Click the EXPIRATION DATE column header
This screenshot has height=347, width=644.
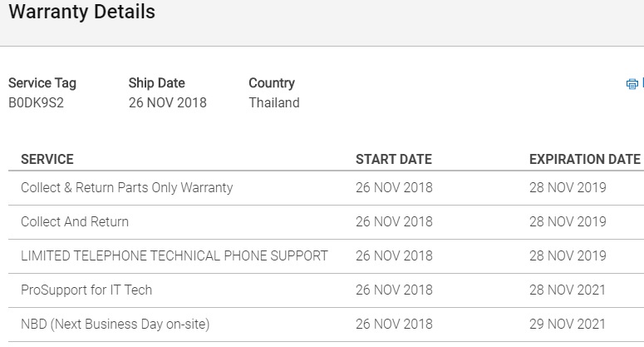585,159
